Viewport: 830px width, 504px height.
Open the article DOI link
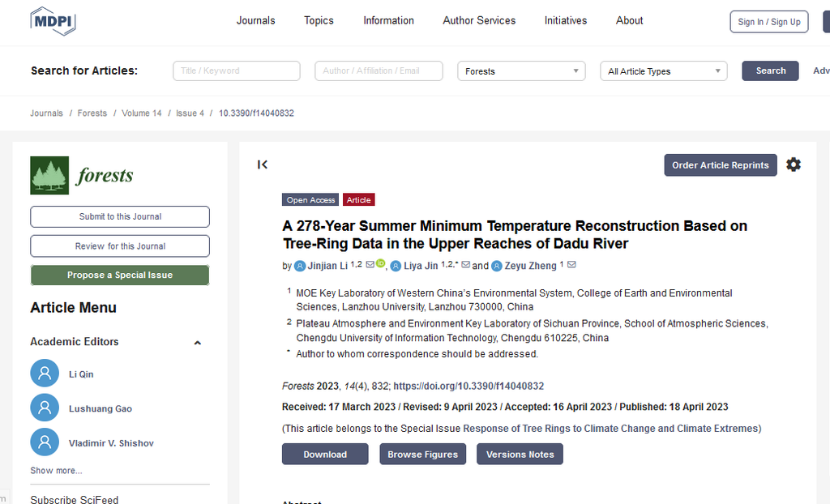pos(468,386)
